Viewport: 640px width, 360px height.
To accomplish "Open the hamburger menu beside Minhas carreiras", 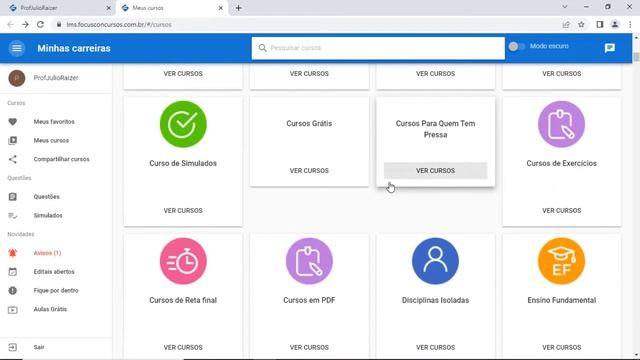I will click(x=17, y=48).
